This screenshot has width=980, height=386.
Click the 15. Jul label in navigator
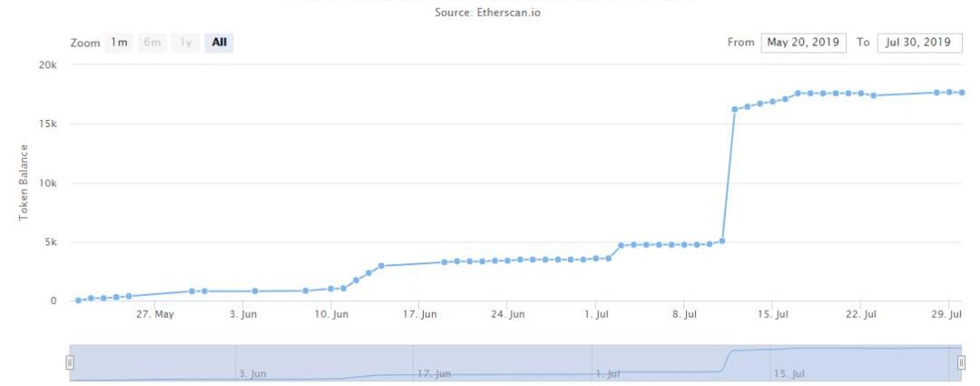789,373
